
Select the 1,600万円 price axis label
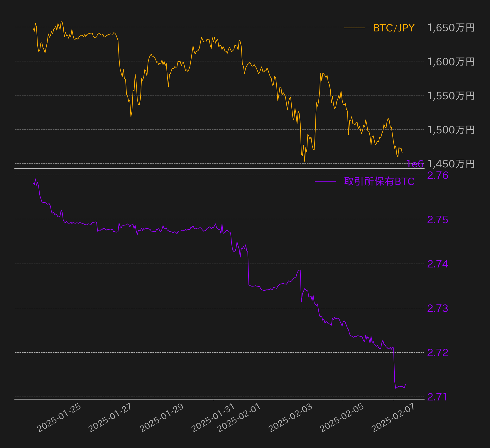pos(451,62)
